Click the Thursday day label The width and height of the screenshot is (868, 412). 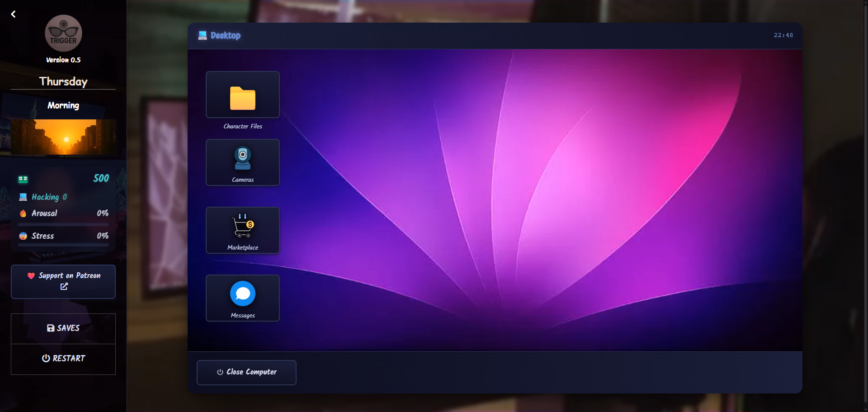click(x=63, y=81)
